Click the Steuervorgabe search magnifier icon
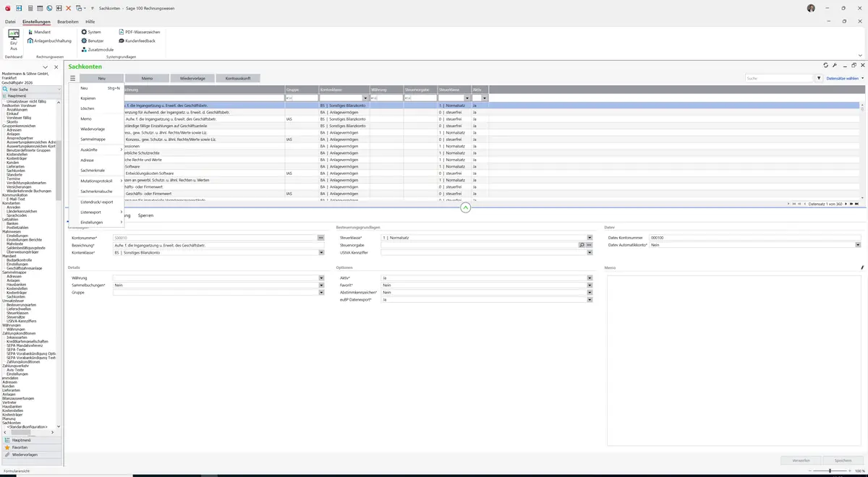The height and width of the screenshot is (477, 868). pyautogui.click(x=582, y=245)
